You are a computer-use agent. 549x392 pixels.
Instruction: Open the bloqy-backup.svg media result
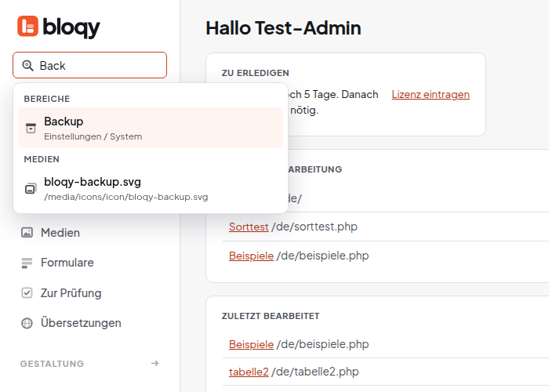pos(151,188)
